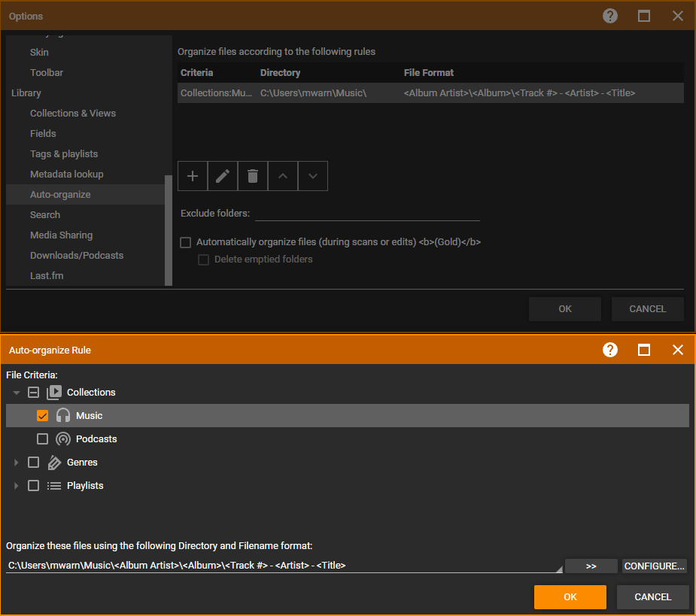Click CANCEL in the Options window
Screen dimensions: 696x616
point(647,309)
